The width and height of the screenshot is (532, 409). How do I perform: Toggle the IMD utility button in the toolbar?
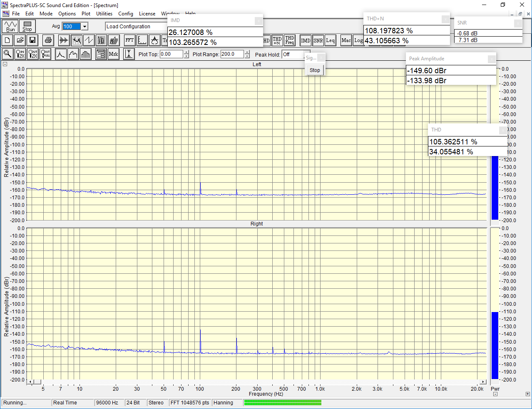point(306,40)
